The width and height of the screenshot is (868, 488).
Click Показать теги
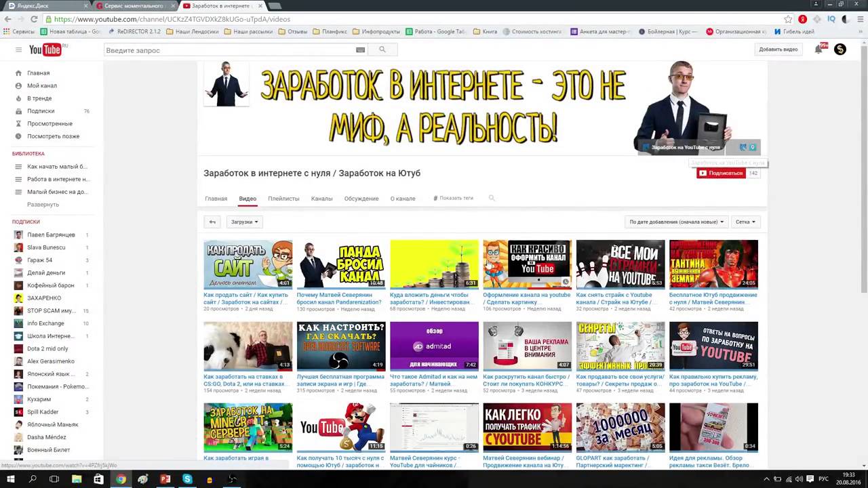453,198
